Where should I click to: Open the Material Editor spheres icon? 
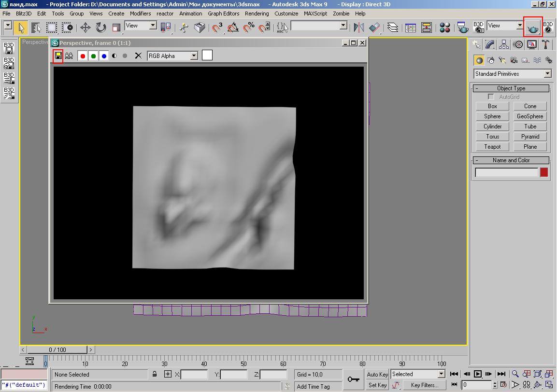pyautogui.click(x=445, y=28)
